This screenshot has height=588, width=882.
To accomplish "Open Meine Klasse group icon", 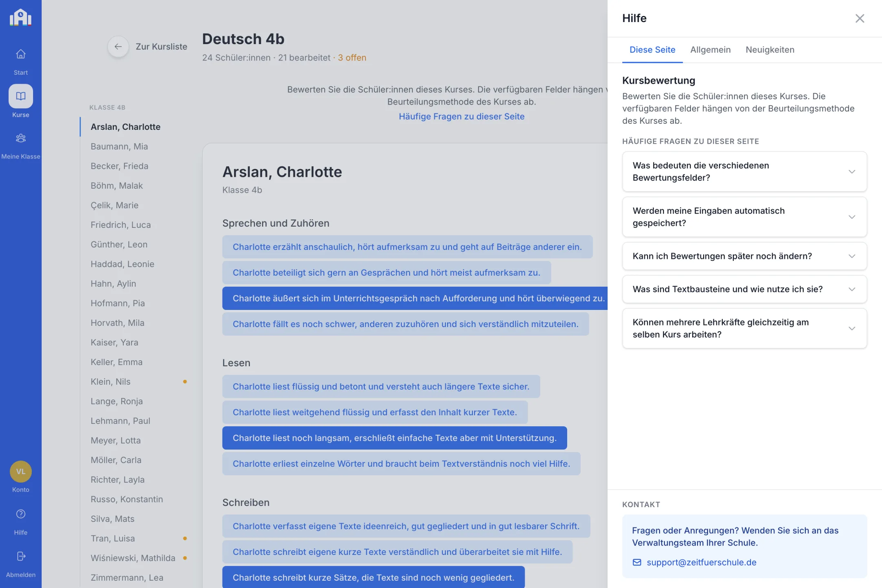I will click(20, 138).
